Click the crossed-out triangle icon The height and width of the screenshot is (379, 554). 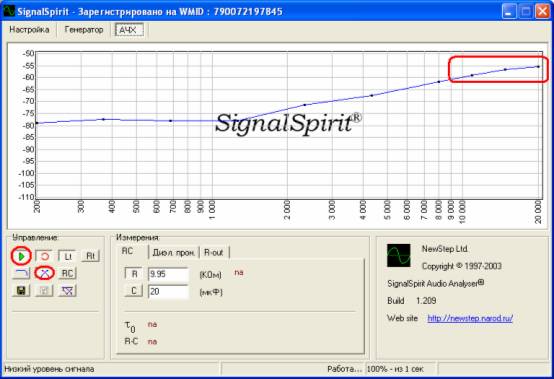[67, 291]
